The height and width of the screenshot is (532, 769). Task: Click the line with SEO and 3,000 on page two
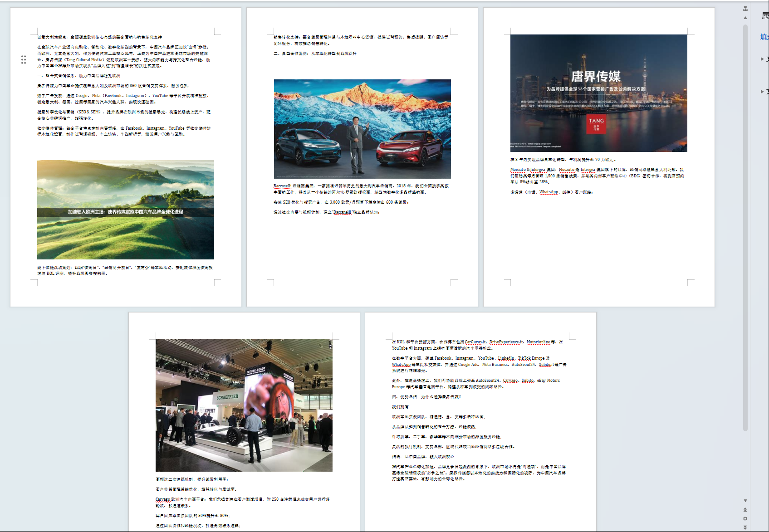pos(341,202)
